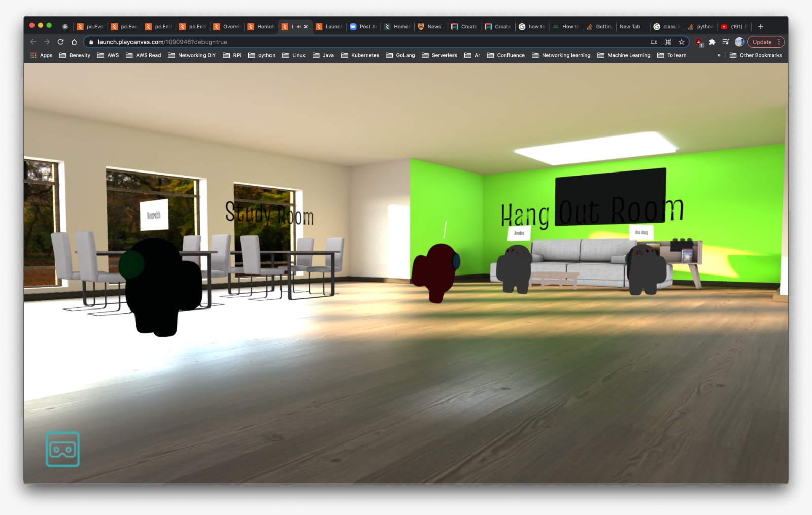Close the active PlayCanvas launch tab
Image resolution: width=812 pixels, height=515 pixels.
coord(306,27)
